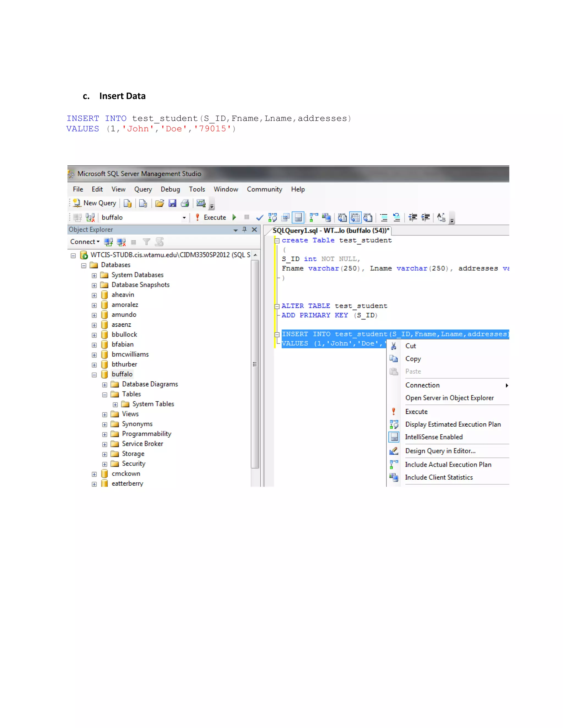Viewport: 563px width, 728px height.
Task: Collapse the buffalo database node
Action: (x=94, y=375)
